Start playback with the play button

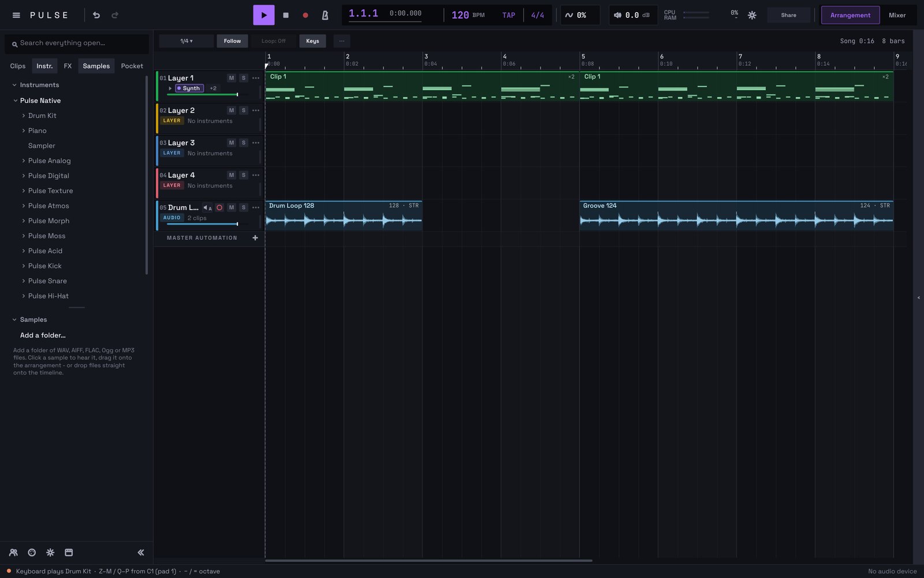pos(263,15)
